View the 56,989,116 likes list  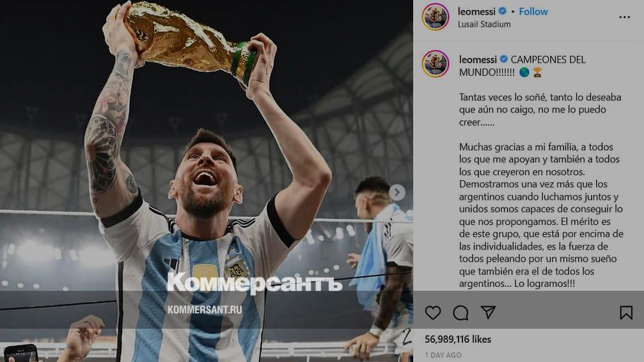coord(458,339)
